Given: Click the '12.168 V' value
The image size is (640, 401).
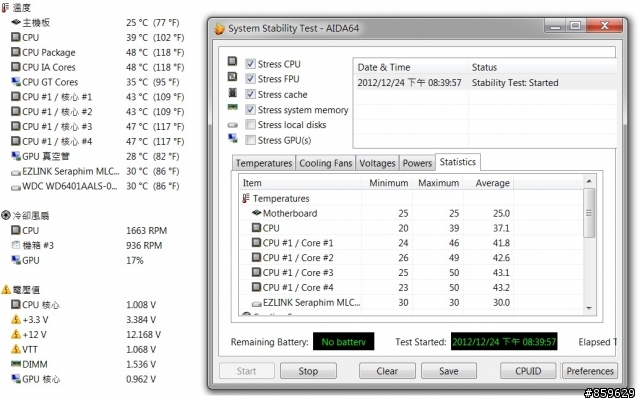Looking at the screenshot, I should coord(143,334).
